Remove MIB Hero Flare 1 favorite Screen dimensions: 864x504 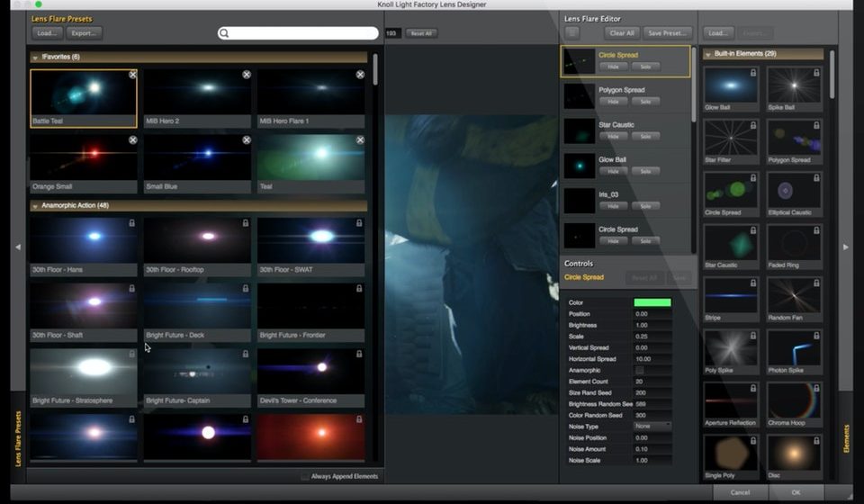point(360,75)
